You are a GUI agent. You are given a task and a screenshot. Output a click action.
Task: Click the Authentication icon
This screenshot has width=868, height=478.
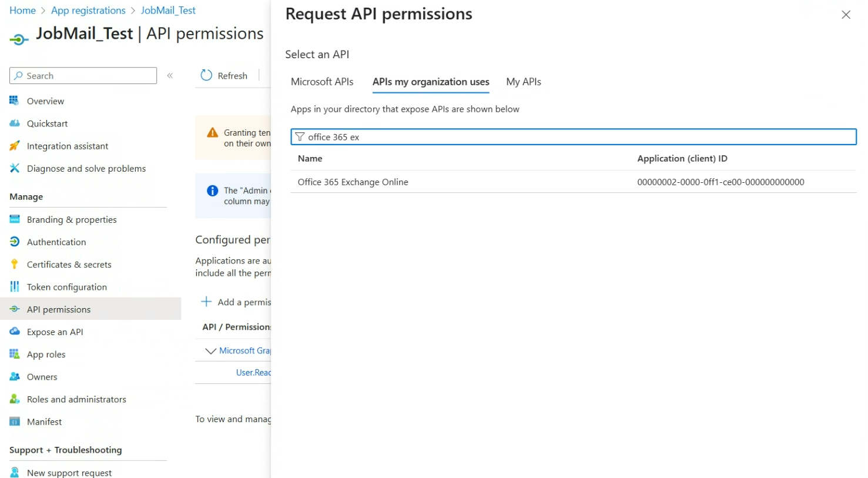tap(15, 242)
